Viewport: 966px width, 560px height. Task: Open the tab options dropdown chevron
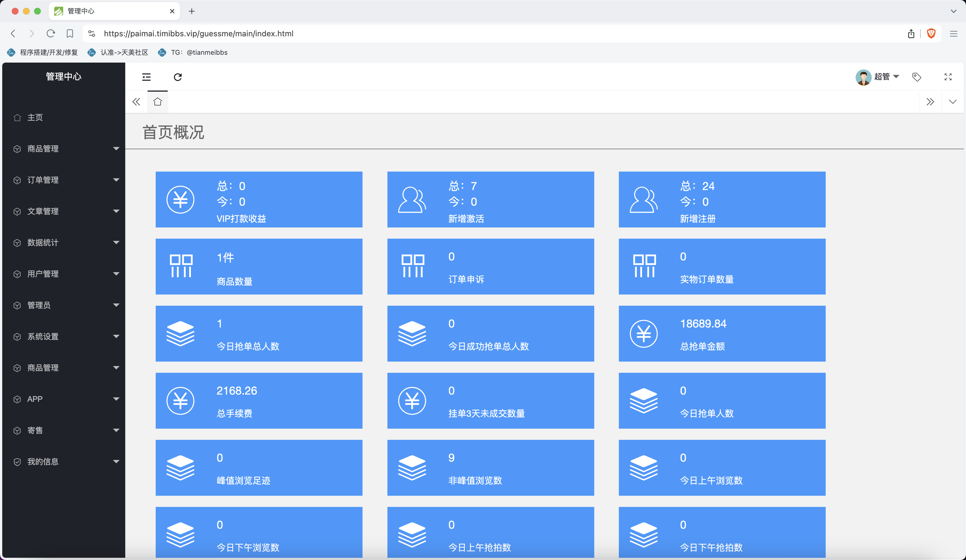952,101
